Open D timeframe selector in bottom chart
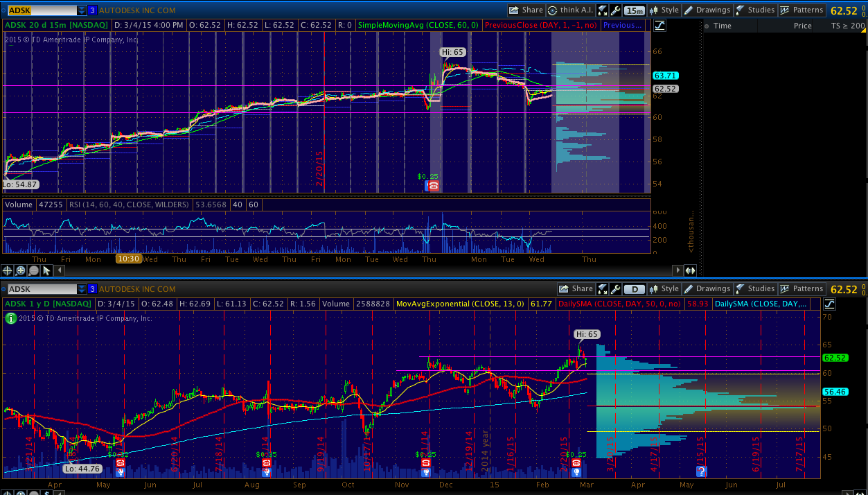This screenshot has height=495, width=868. point(634,289)
